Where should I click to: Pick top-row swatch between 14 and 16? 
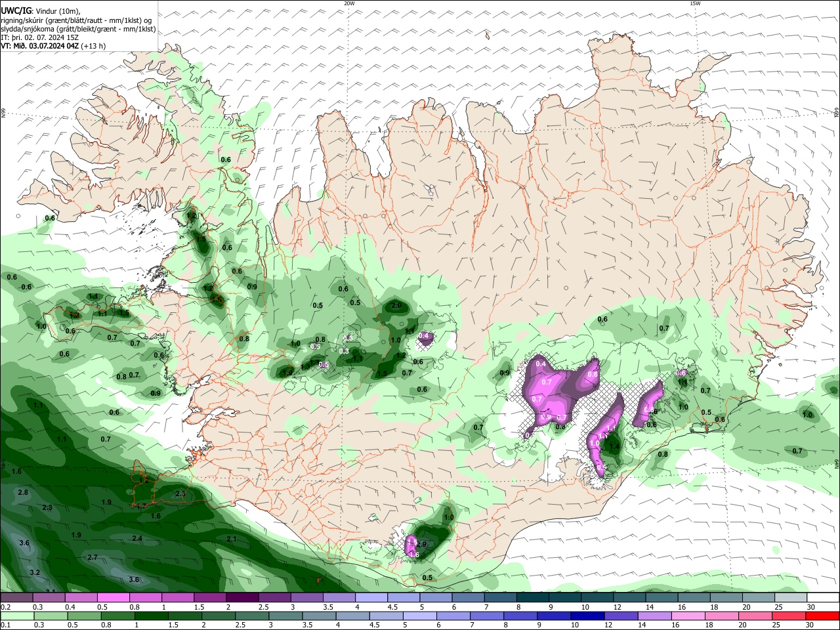pyautogui.click(x=662, y=598)
